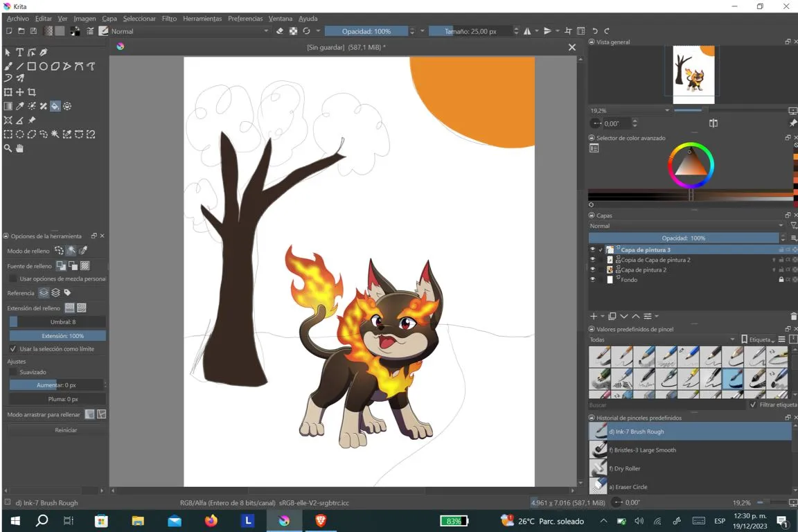Open the Preferencias menu
The width and height of the screenshot is (798, 532).
point(245,18)
